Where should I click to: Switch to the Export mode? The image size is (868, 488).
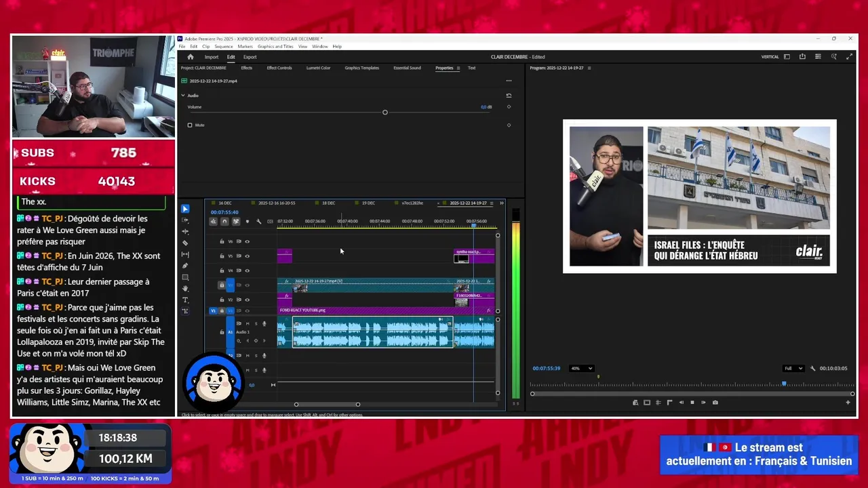pyautogui.click(x=250, y=57)
